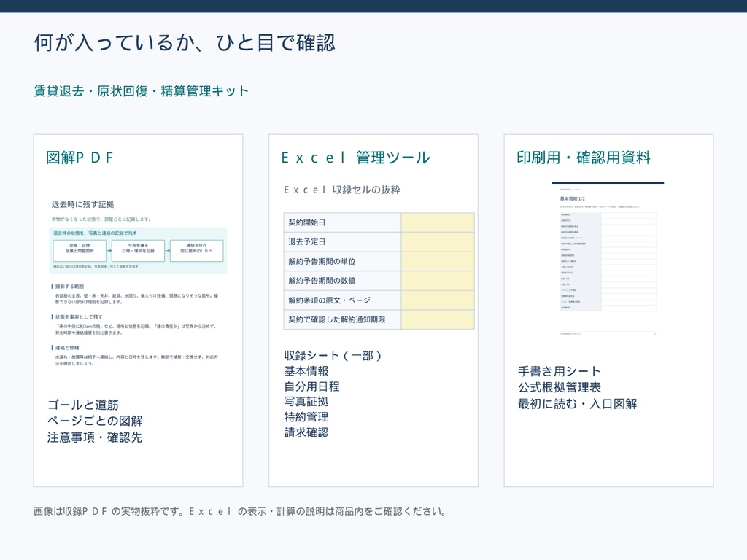The width and height of the screenshot is (747, 560).
Task: Click the subtitle 賃貸退去・原状回復・精算管理キット
Action: (x=141, y=91)
